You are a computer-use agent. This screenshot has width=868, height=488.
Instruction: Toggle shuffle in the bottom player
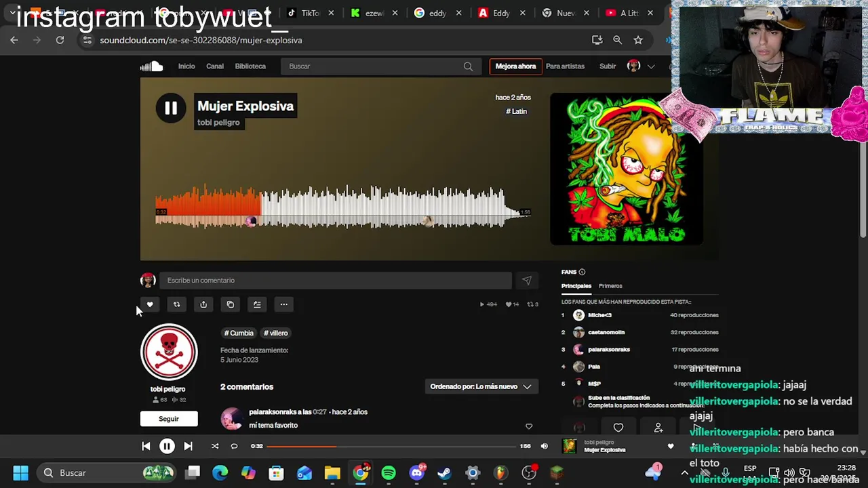click(x=215, y=446)
